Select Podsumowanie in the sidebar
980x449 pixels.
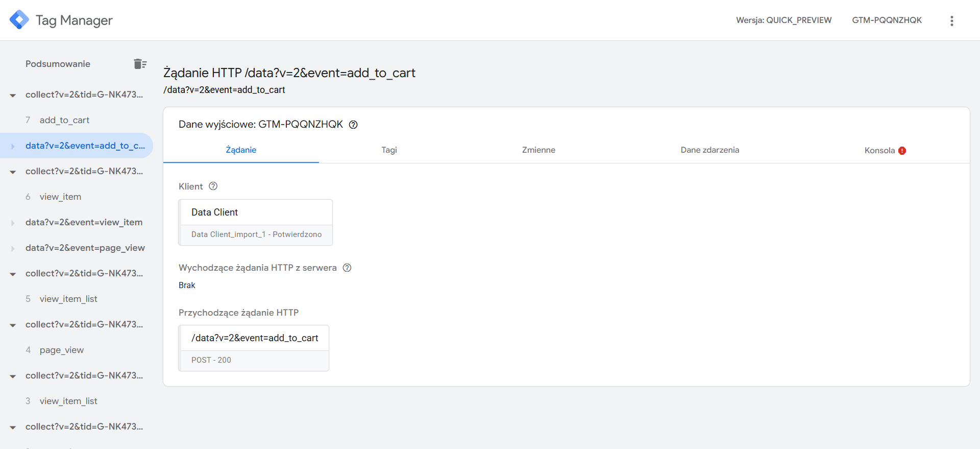tap(58, 64)
